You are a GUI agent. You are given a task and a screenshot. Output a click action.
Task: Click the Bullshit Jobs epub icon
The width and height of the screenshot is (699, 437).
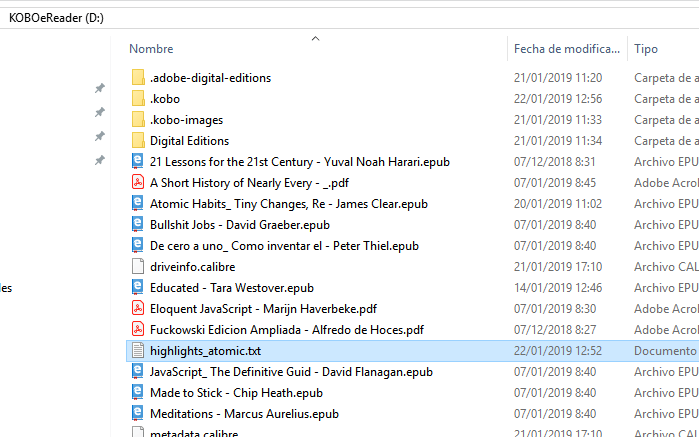pyautogui.click(x=138, y=224)
